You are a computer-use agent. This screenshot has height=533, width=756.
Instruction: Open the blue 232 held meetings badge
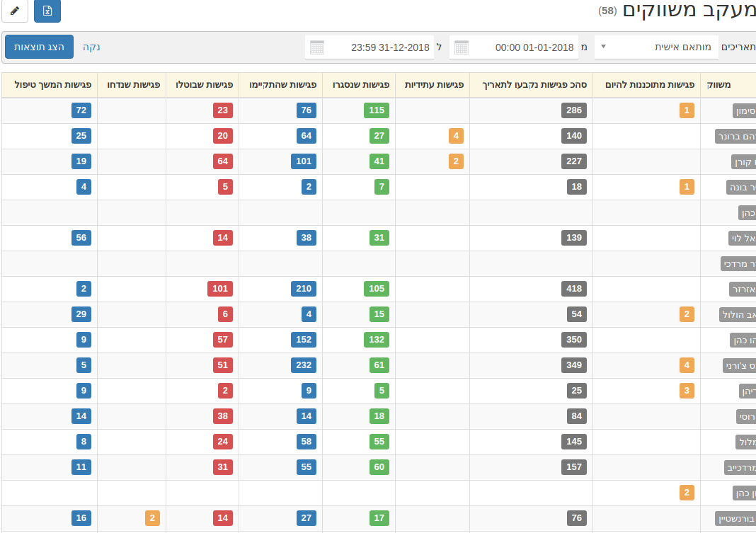coord(304,365)
